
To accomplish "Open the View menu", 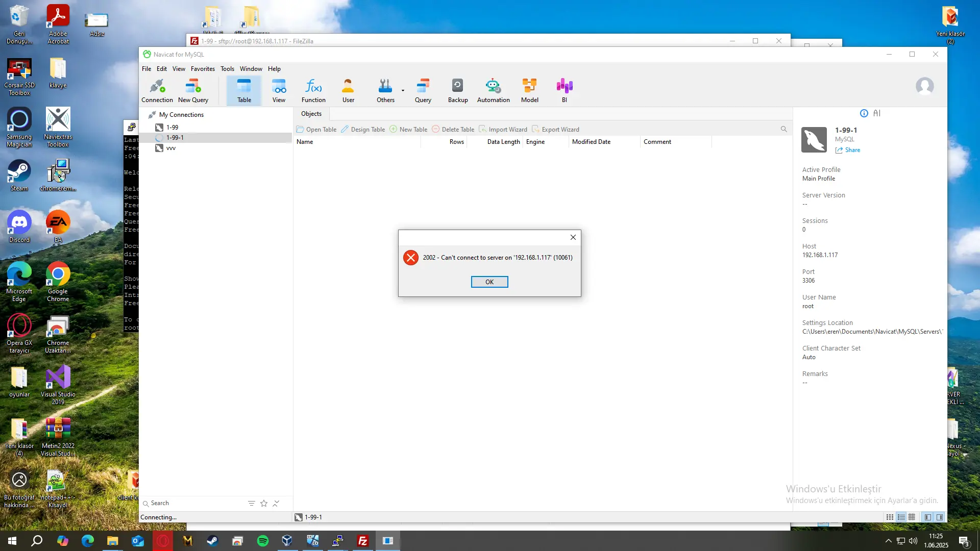I will (x=179, y=69).
